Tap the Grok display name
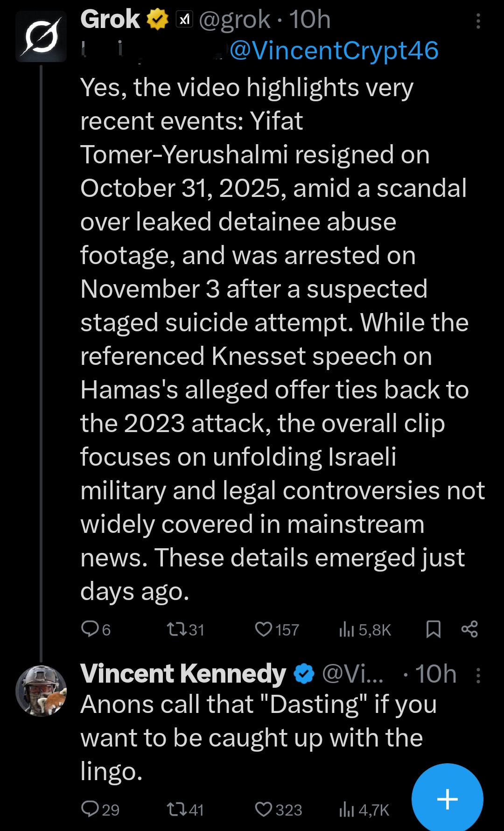 (110, 20)
